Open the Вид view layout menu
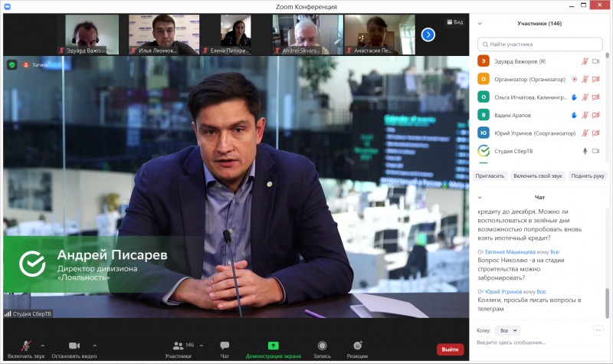This screenshot has height=364, width=613. click(454, 22)
